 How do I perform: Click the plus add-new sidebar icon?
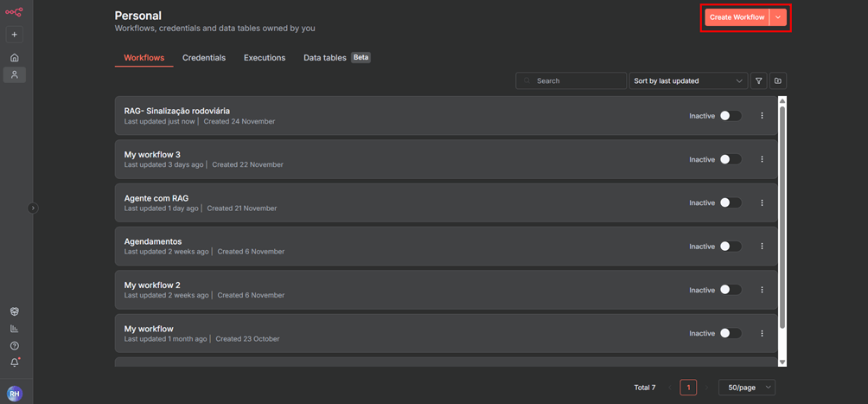tap(15, 35)
